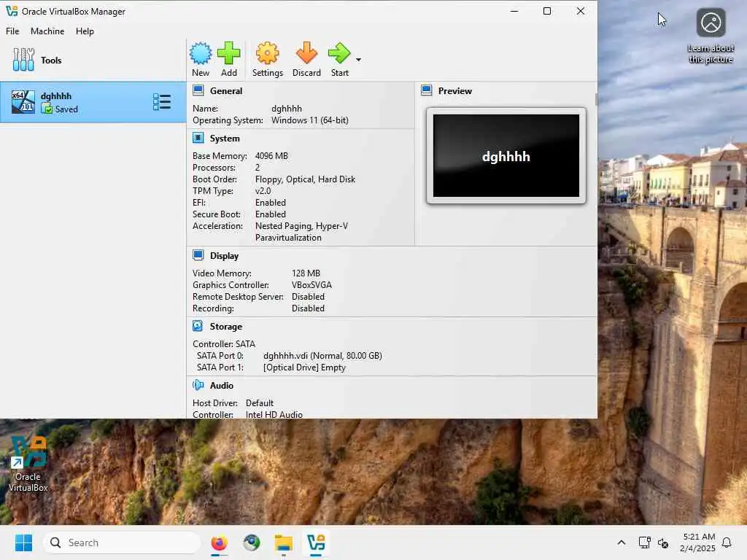Start the dghhhh virtual machine
Screen dimensions: 747x560
[339, 53]
